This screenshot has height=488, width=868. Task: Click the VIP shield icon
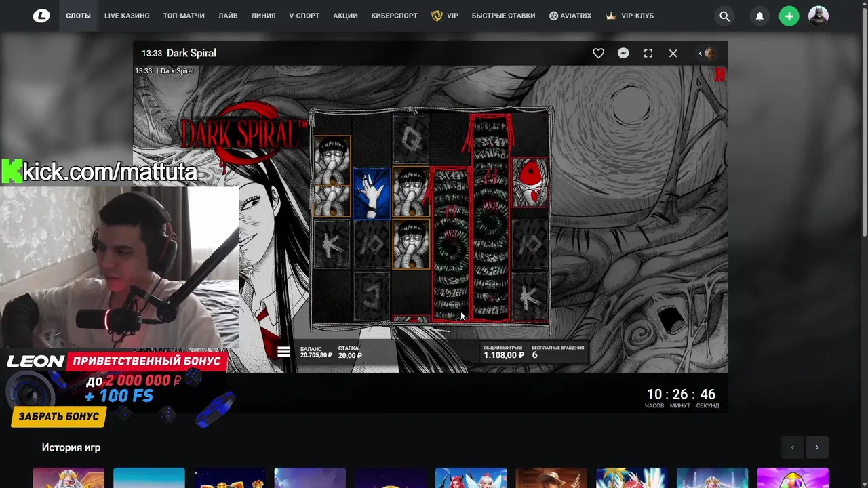437,16
